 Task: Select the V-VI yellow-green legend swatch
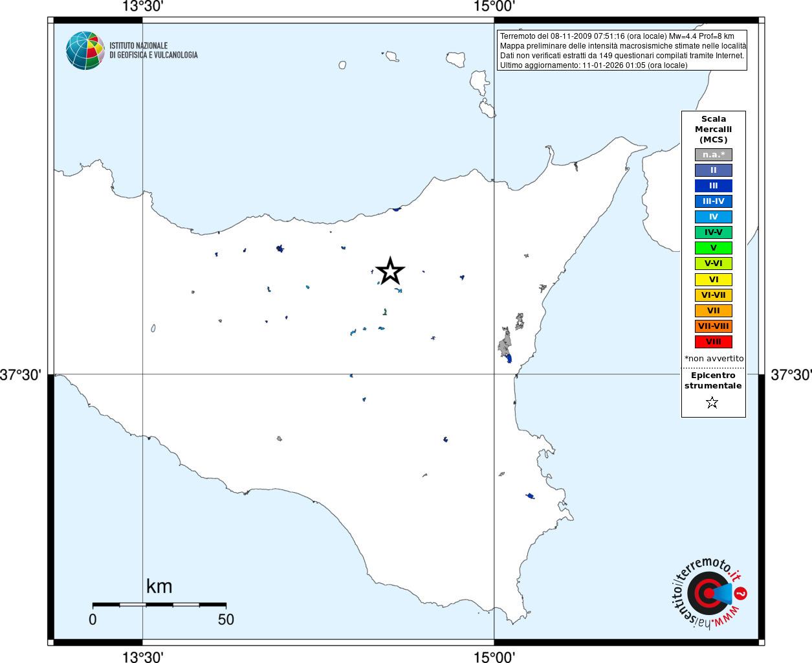point(714,264)
